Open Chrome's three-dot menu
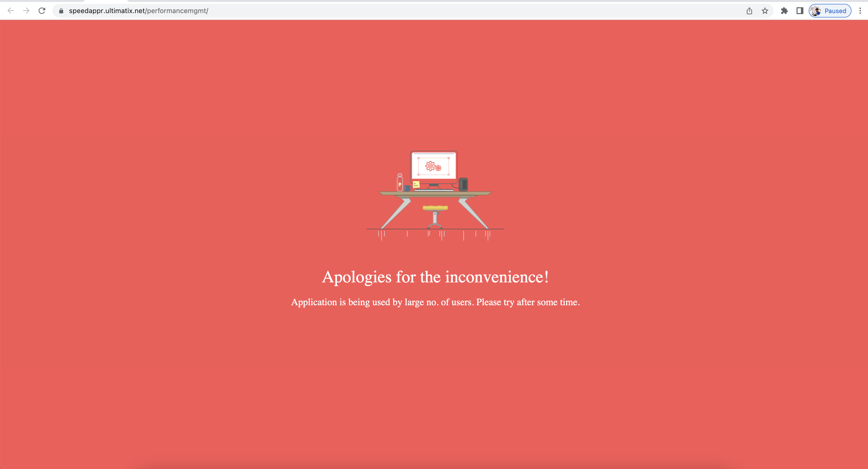Screen dimensions: 868x469 click(x=860, y=11)
